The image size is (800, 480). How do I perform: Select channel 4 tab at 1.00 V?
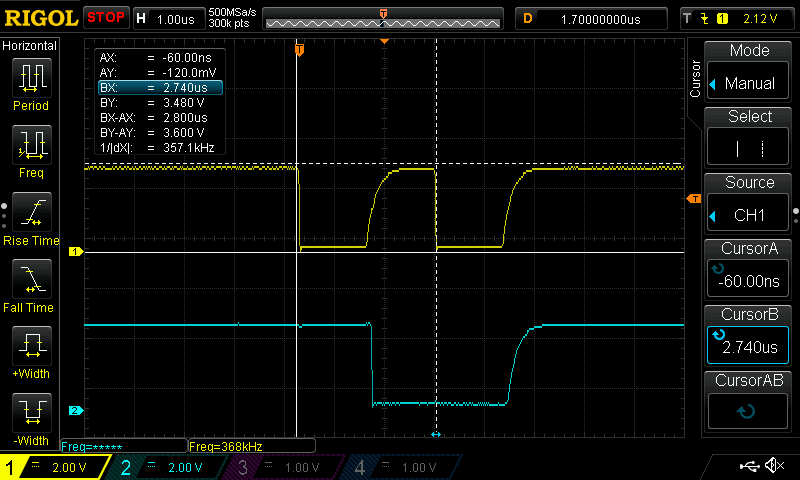[x=402, y=467]
